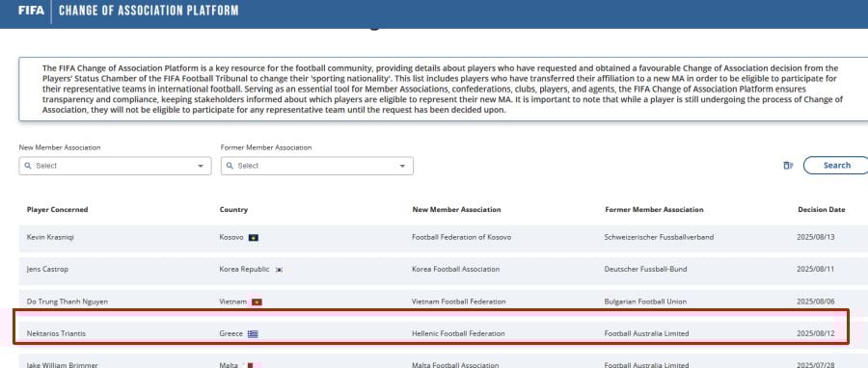
Task: Click decision date 2025/08/06
Action: pyautogui.click(x=815, y=302)
